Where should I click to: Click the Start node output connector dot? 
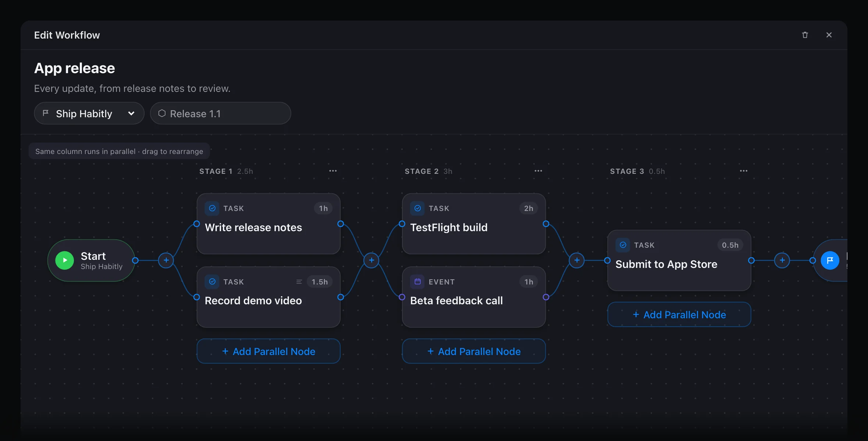(135, 260)
